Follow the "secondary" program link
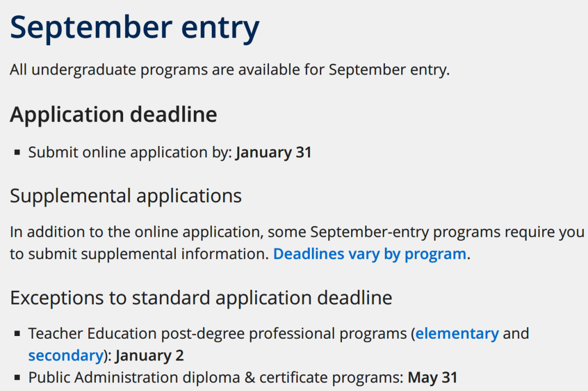The image size is (588, 391). 66,356
